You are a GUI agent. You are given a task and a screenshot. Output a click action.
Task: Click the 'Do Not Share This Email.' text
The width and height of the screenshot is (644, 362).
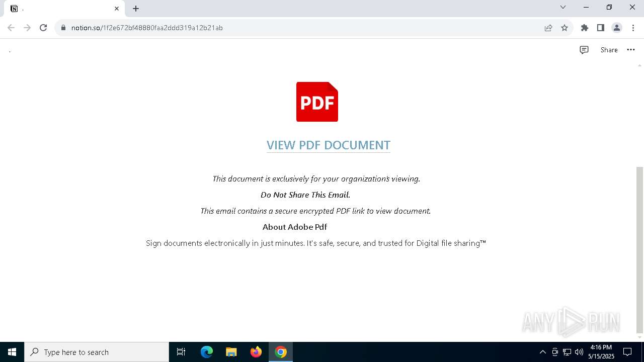click(x=305, y=195)
